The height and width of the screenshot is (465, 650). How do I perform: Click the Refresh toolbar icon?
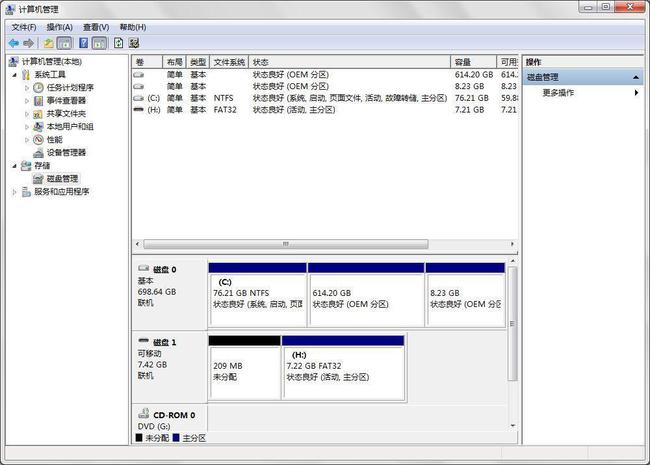pyautogui.click(x=119, y=43)
